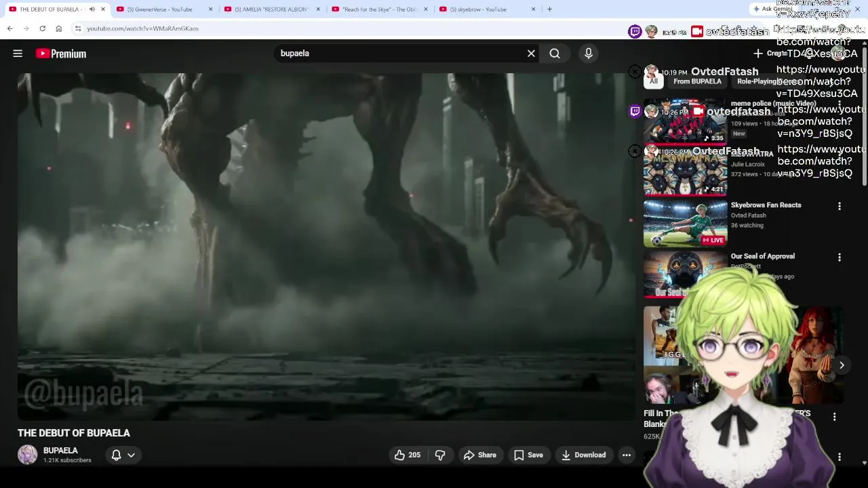Viewport: 868px width, 488px height.
Task: Open Skyebrows Fan Reacts live thumbnail
Action: coord(685,224)
